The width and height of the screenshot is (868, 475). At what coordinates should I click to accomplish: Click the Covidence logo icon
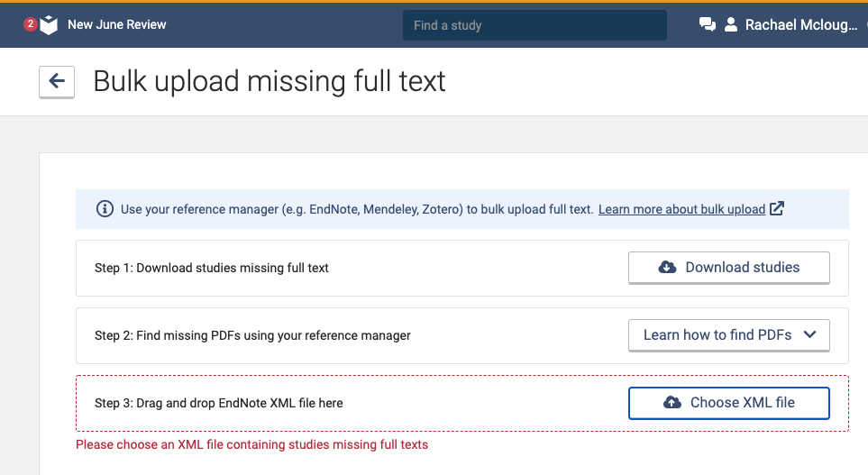(x=49, y=25)
